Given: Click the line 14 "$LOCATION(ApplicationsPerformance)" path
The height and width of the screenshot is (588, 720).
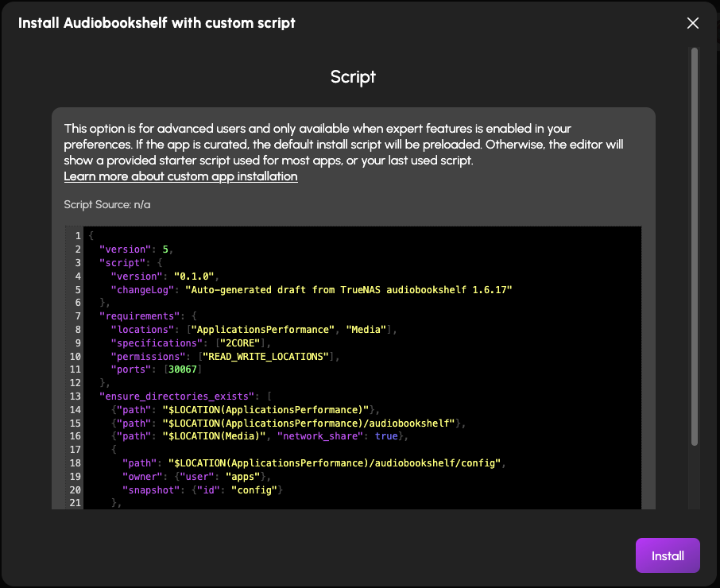Looking at the screenshot, I should pos(265,409).
